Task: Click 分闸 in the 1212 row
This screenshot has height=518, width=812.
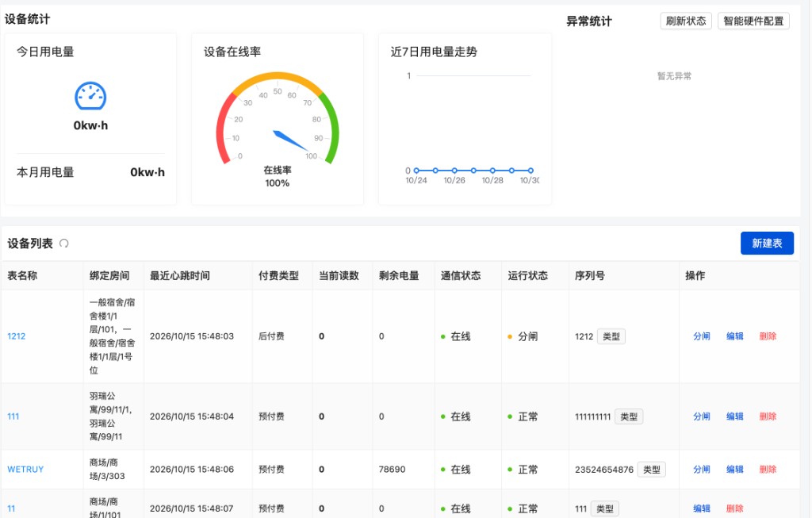Action: point(702,336)
